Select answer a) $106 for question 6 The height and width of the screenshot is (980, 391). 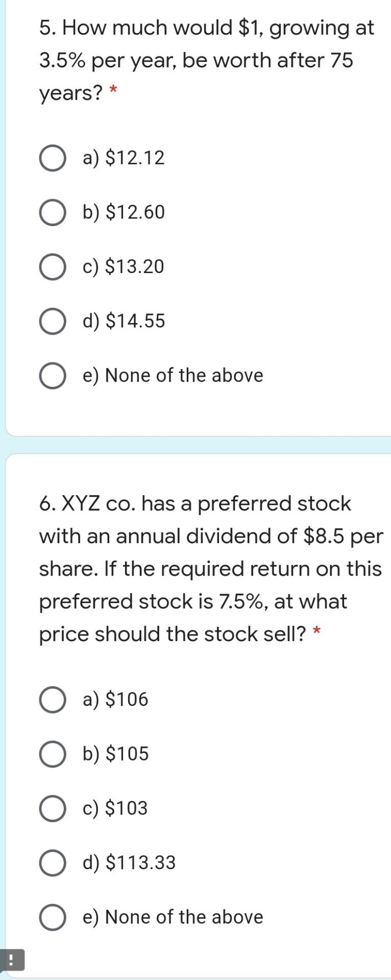pyautogui.click(x=52, y=700)
